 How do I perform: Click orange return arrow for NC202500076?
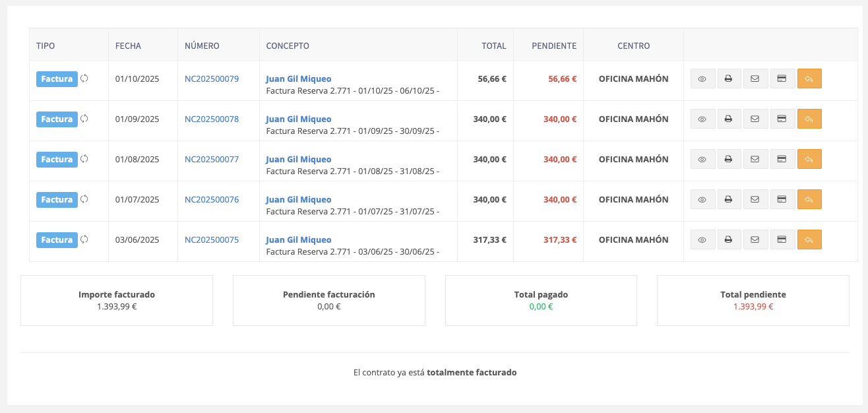809,199
